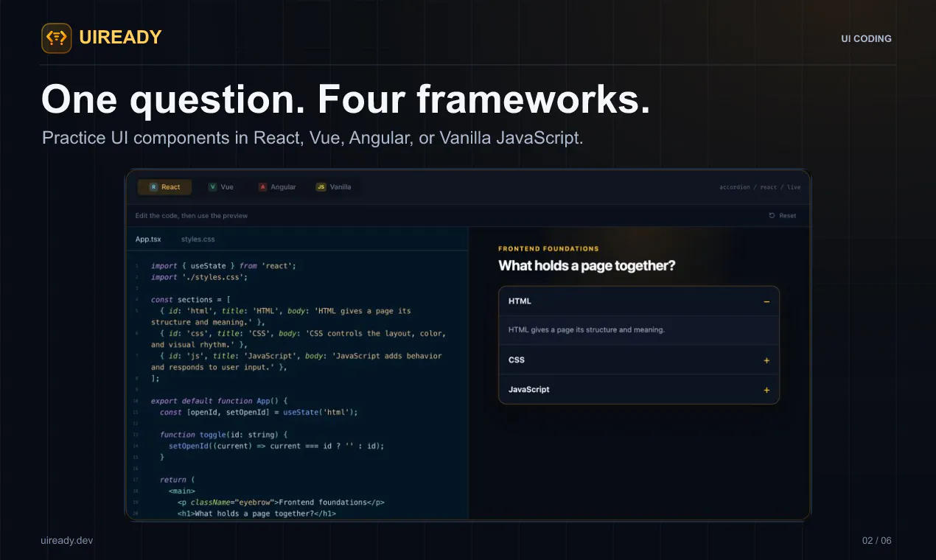Image resolution: width=936 pixels, height=560 pixels.
Task: Click the uiready.dev footer link
Action: pos(67,540)
